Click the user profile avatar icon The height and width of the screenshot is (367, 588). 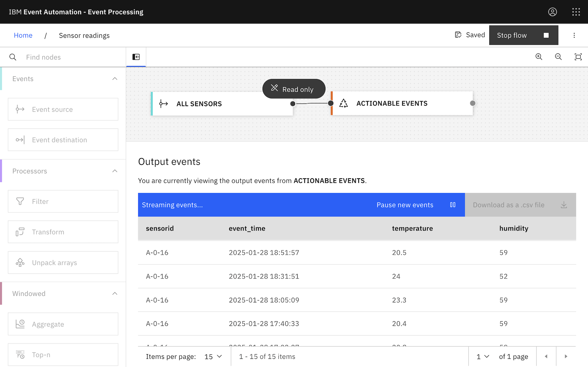[552, 12]
